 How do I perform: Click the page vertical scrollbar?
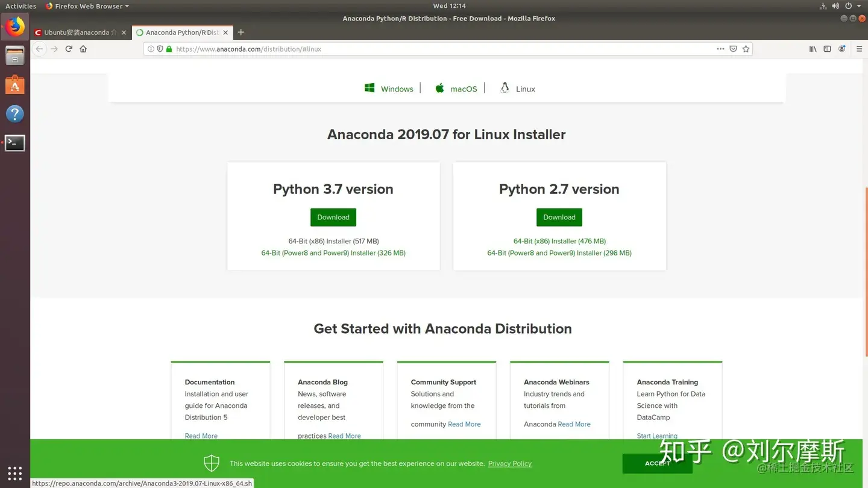coord(866,273)
